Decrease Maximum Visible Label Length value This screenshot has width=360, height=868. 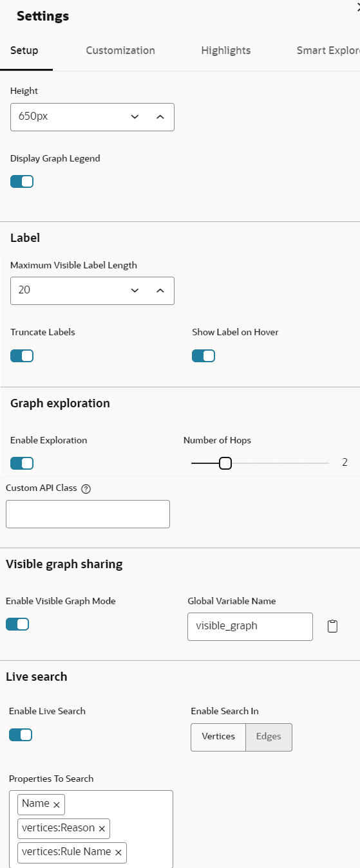135,290
